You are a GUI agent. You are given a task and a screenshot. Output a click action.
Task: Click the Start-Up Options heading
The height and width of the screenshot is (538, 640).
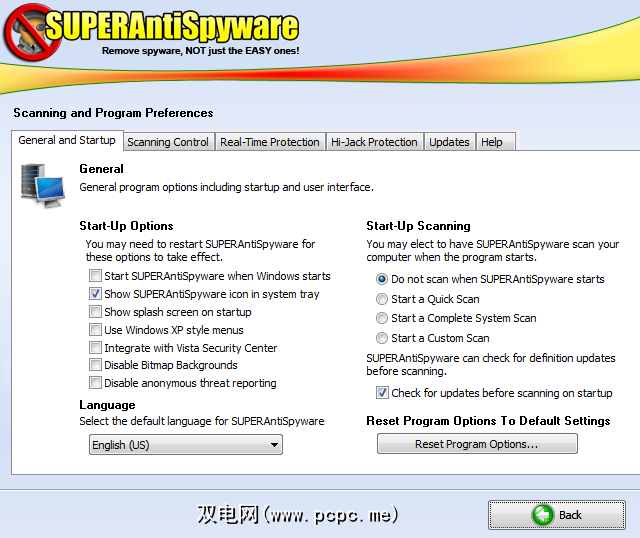tap(126, 226)
